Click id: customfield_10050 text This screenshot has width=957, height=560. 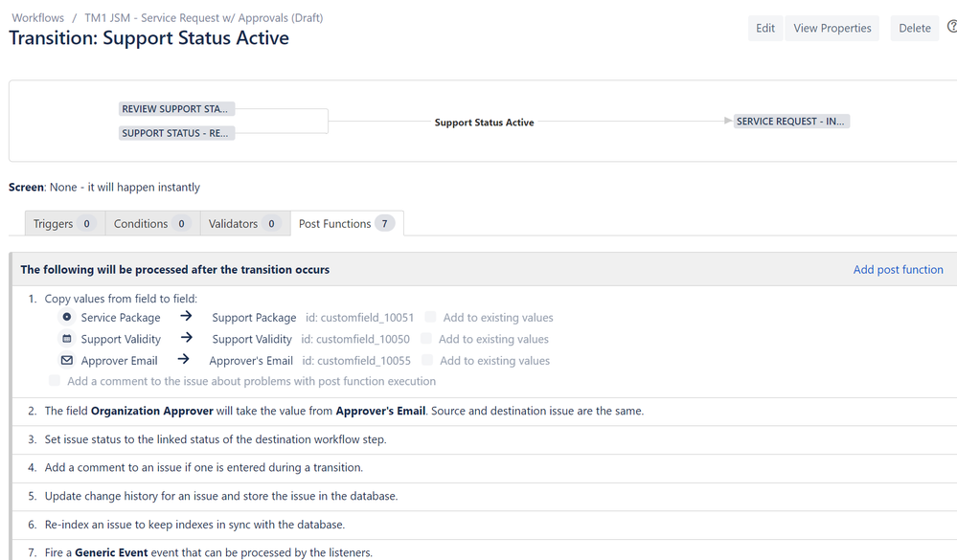[x=355, y=339]
